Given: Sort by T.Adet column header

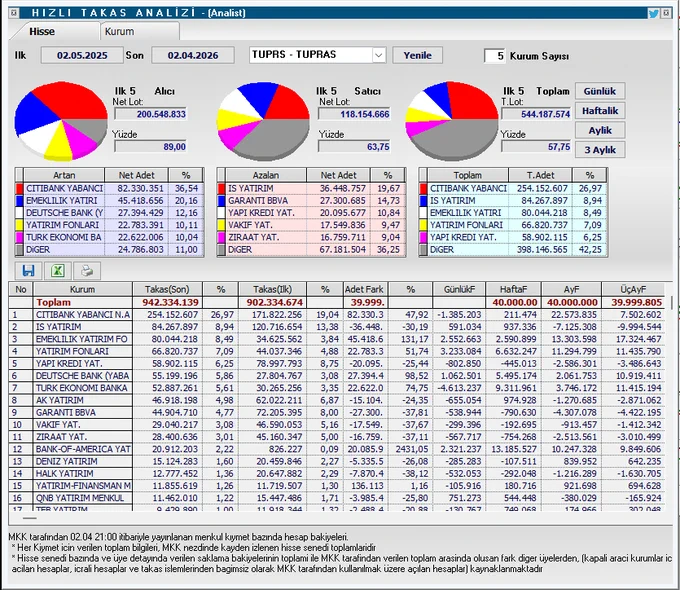Looking at the screenshot, I should click(x=540, y=175).
